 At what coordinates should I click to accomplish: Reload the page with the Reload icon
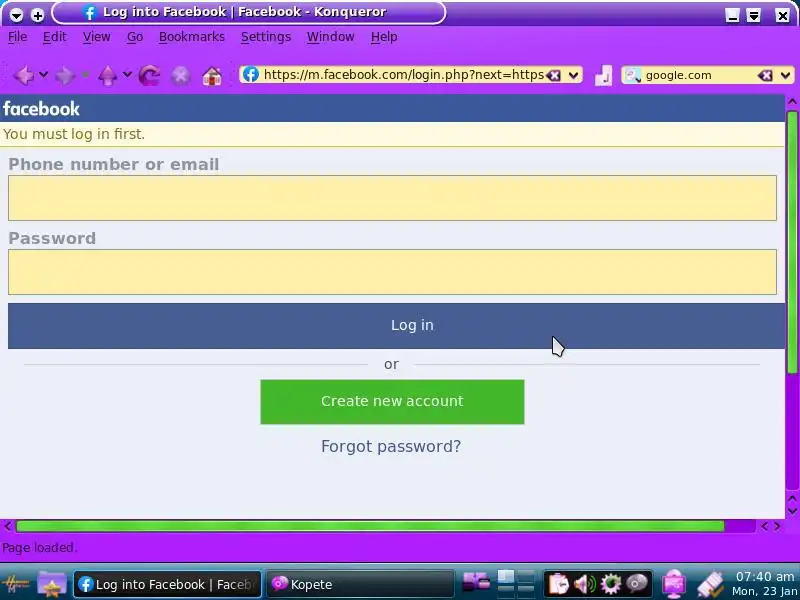pos(149,76)
